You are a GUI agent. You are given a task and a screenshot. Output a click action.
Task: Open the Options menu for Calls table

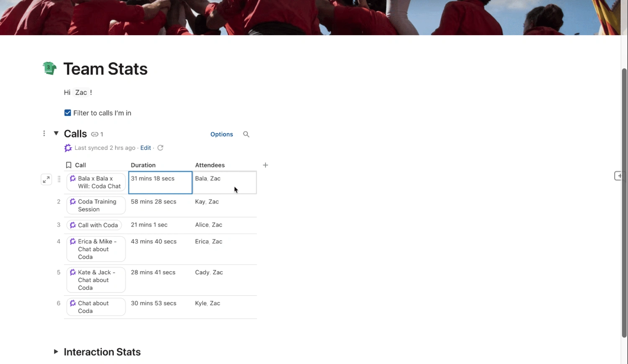[x=221, y=134]
